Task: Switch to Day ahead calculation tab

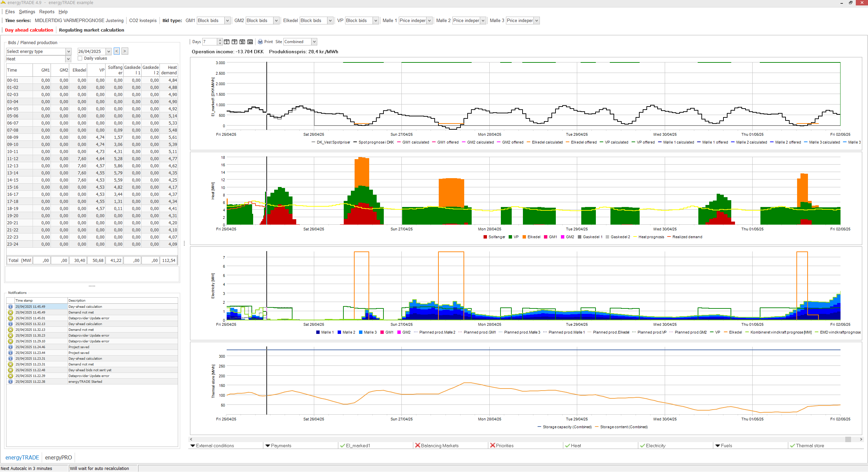Action: click(29, 30)
